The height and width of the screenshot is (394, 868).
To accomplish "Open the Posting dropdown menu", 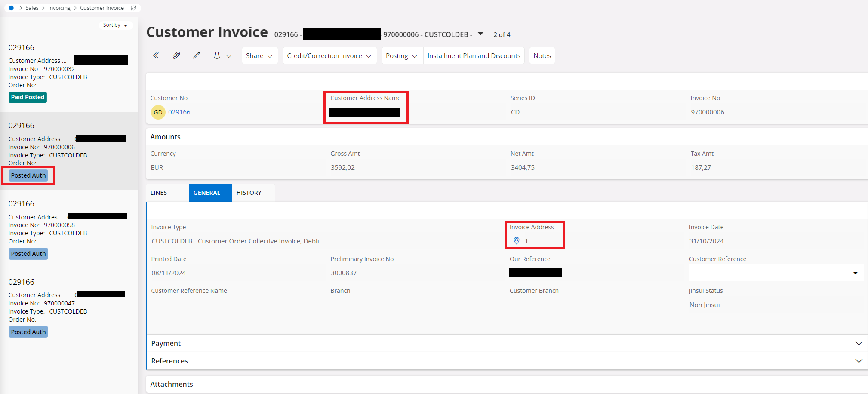I will click(x=402, y=55).
